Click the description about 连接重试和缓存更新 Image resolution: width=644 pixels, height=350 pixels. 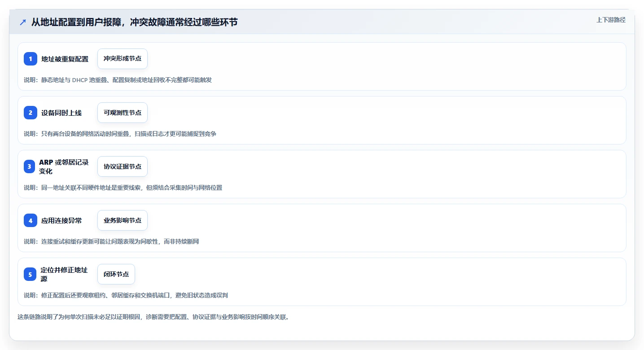pyautogui.click(x=111, y=241)
